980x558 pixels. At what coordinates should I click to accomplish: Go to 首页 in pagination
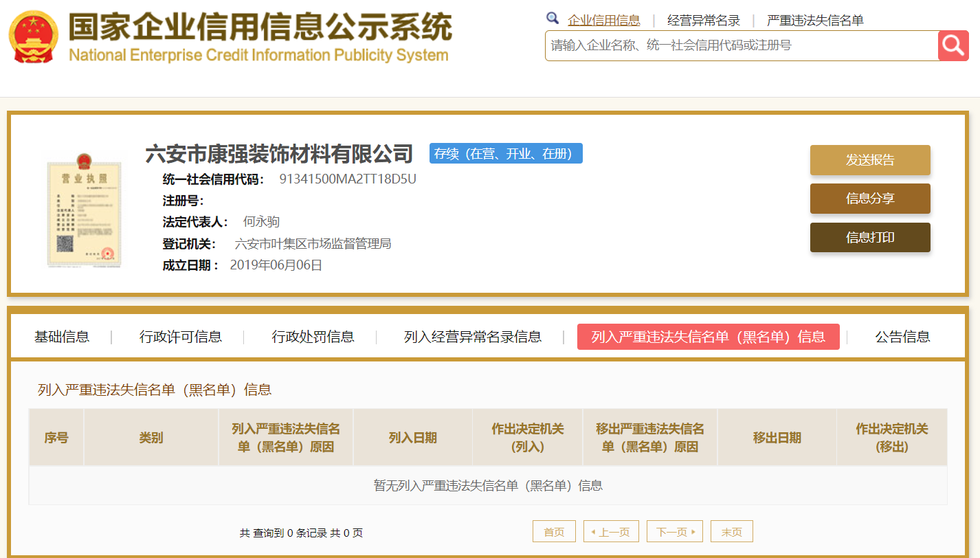(x=554, y=531)
